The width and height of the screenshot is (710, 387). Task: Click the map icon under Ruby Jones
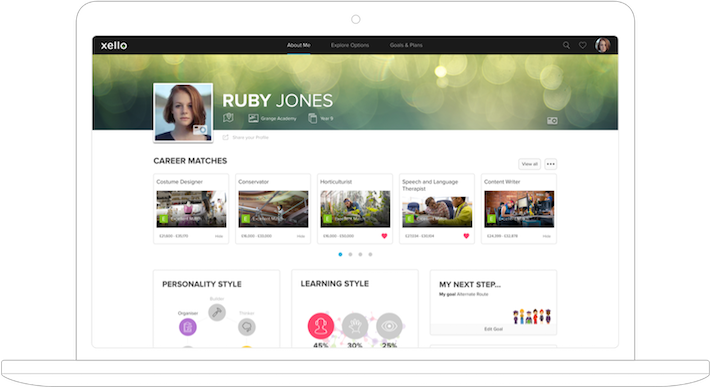point(228,118)
